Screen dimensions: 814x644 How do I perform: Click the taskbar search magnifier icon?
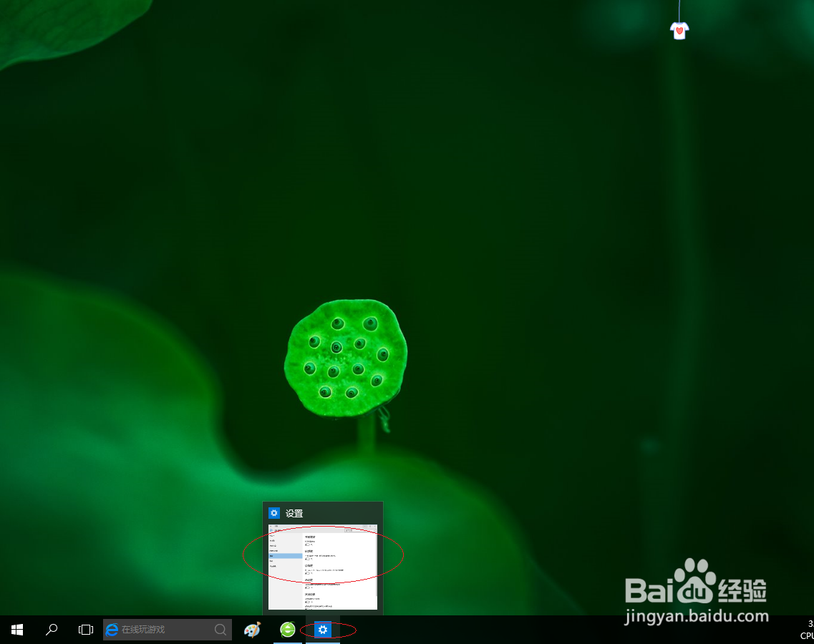click(x=51, y=630)
